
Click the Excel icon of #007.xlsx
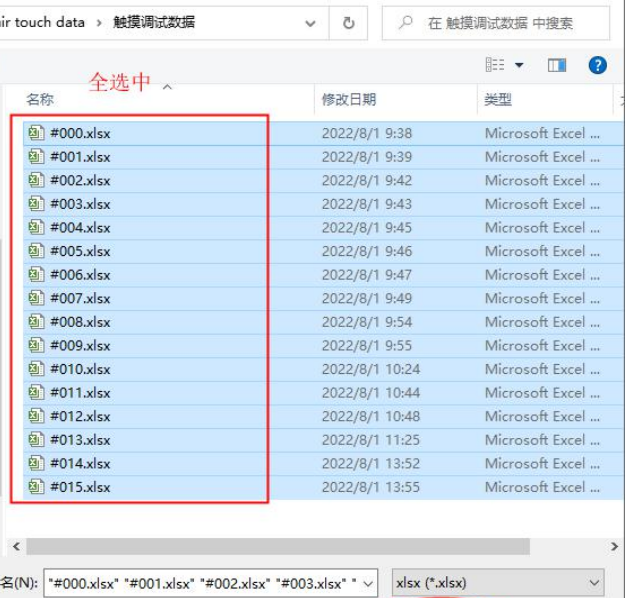point(36,298)
